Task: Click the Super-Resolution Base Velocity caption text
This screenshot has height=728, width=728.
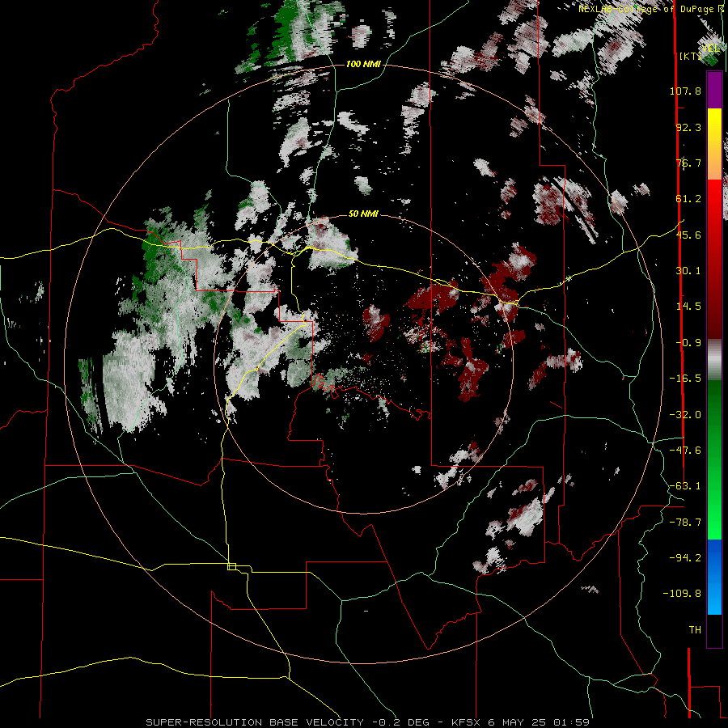Action: pyautogui.click(x=368, y=722)
